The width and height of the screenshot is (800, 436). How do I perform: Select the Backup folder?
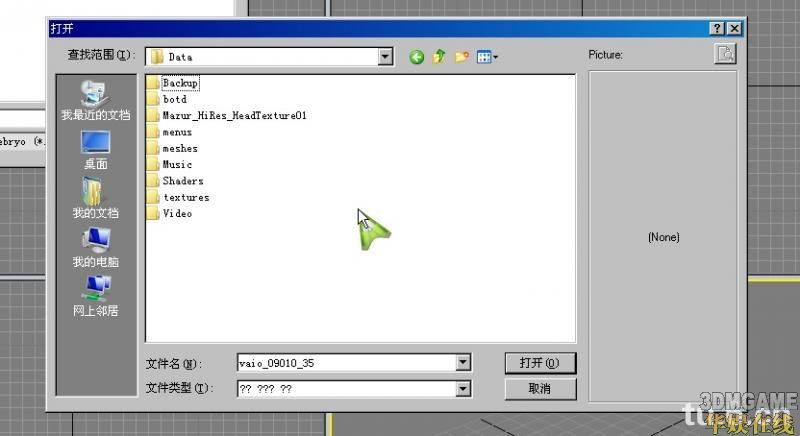point(179,83)
